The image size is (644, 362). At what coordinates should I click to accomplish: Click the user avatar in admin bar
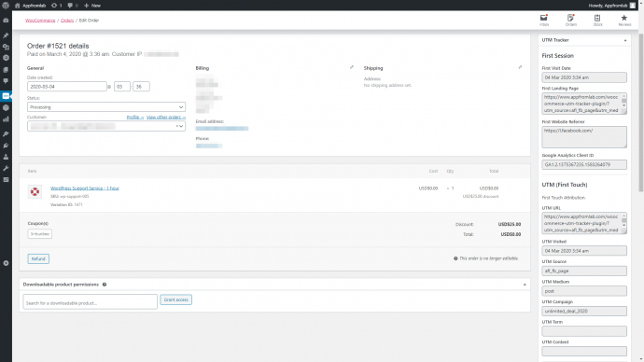(x=633, y=6)
